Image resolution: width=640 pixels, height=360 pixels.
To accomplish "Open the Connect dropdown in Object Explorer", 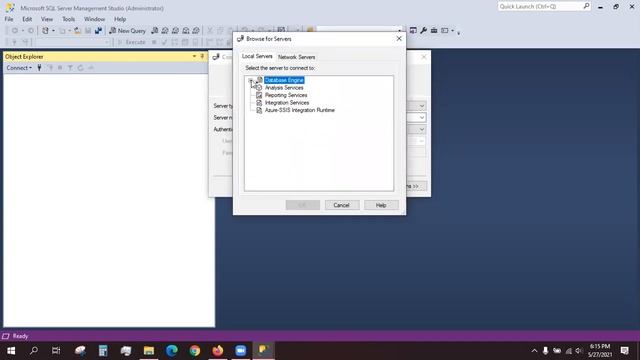I will [19, 68].
